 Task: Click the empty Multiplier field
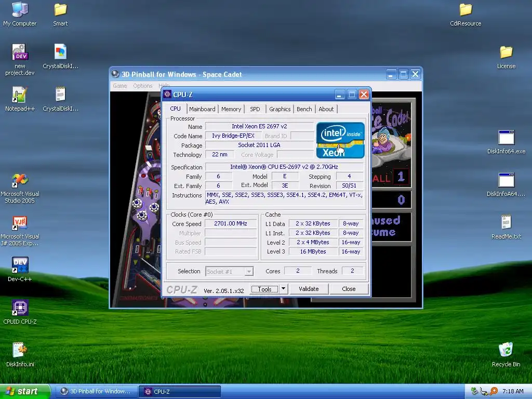click(231, 233)
